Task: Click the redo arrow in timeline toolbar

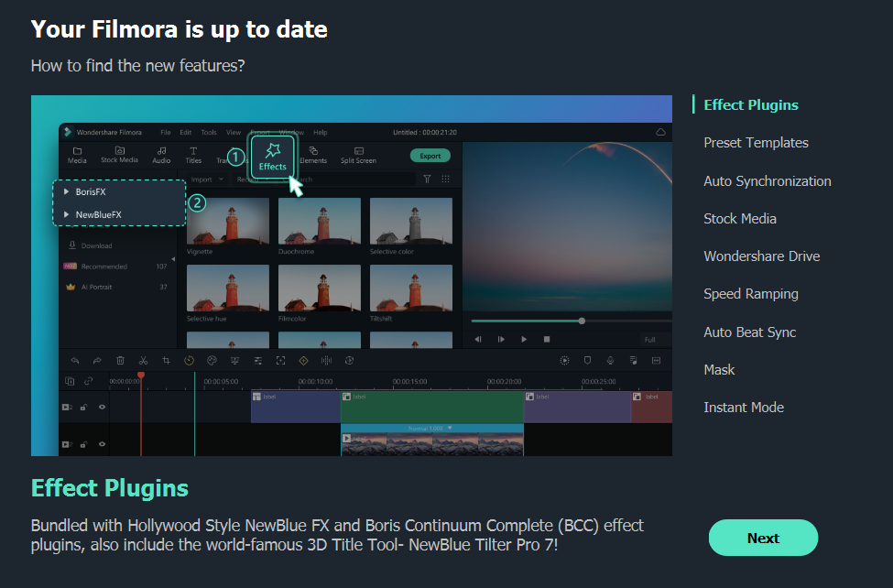Action: click(97, 360)
